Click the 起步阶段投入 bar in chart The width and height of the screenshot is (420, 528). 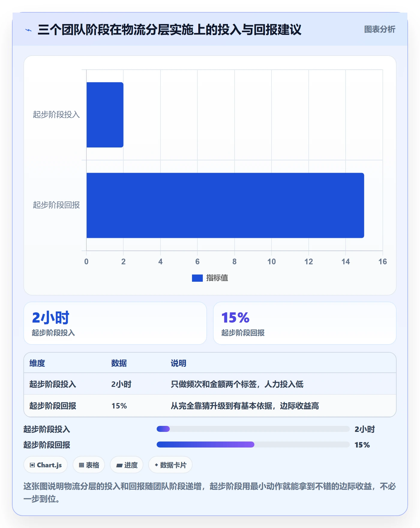tap(105, 115)
